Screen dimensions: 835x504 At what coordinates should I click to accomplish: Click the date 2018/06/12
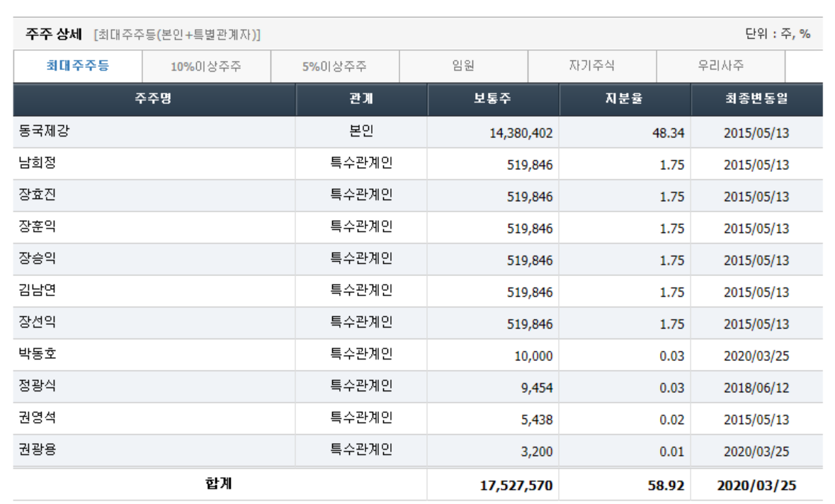pos(756,388)
